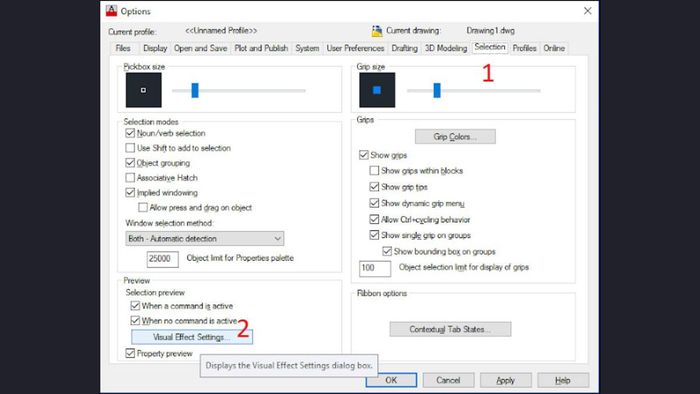The height and width of the screenshot is (394, 700).
Task: Adjust the Grip size slider
Action: click(437, 90)
